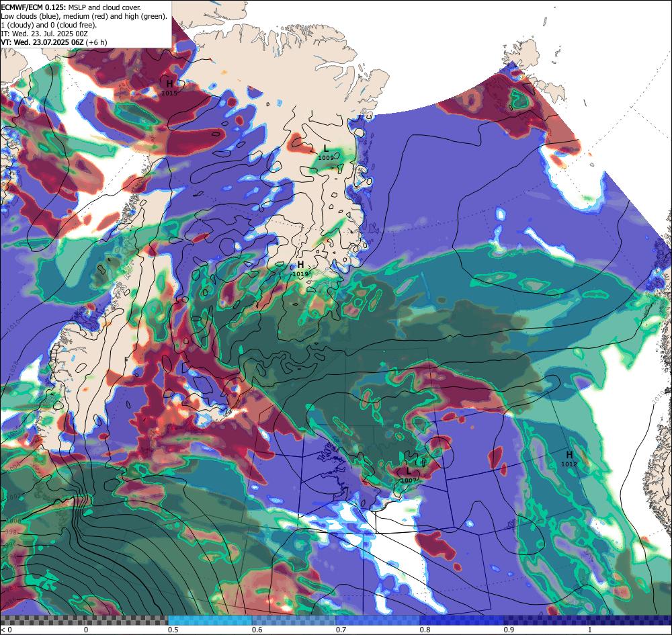Click the 'IT: Wed. 23. Jul. 2025 00Z' init time
Image resolution: width=672 pixels, height=635 pixels.
point(44,34)
